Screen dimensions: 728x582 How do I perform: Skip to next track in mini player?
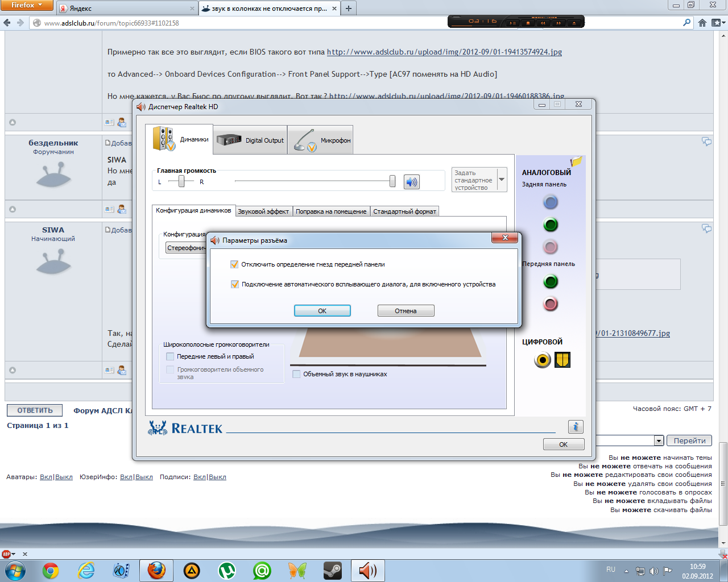pyautogui.click(x=559, y=23)
